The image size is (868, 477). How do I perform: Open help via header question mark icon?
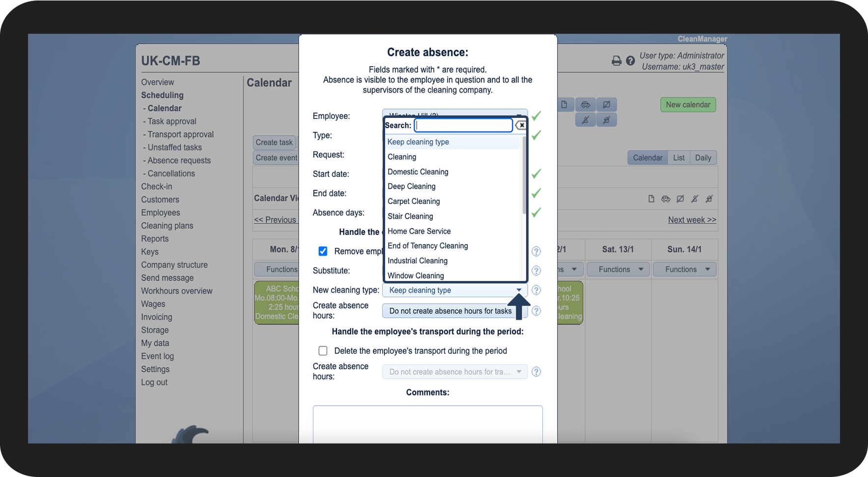tap(630, 61)
